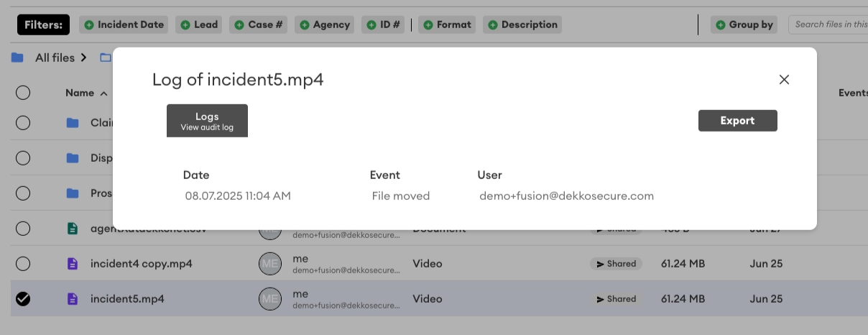Click the User column header in log
868x335 pixels.
tap(489, 175)
